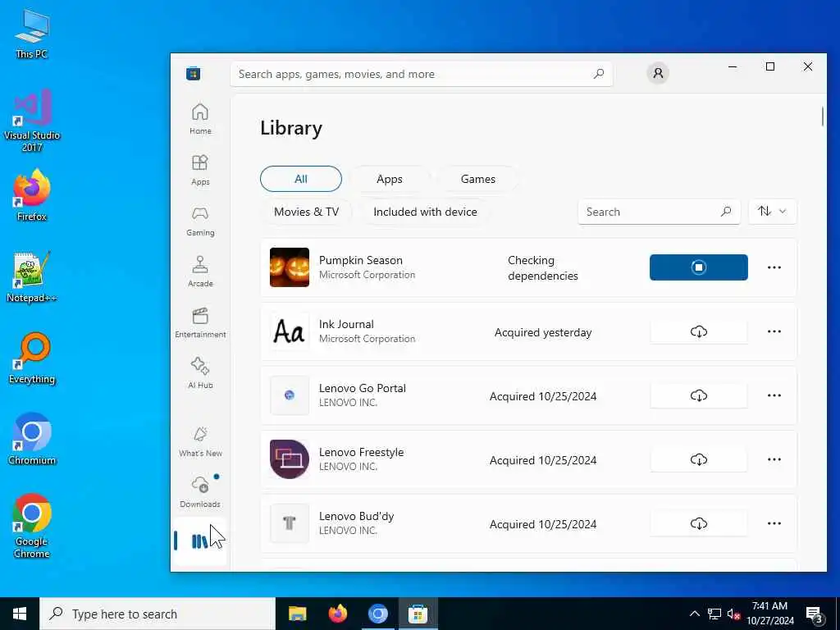The width and height of the screenshot is (840, 630).
Task: Click the Library vertical scrollbar
Action: point(822,116)
